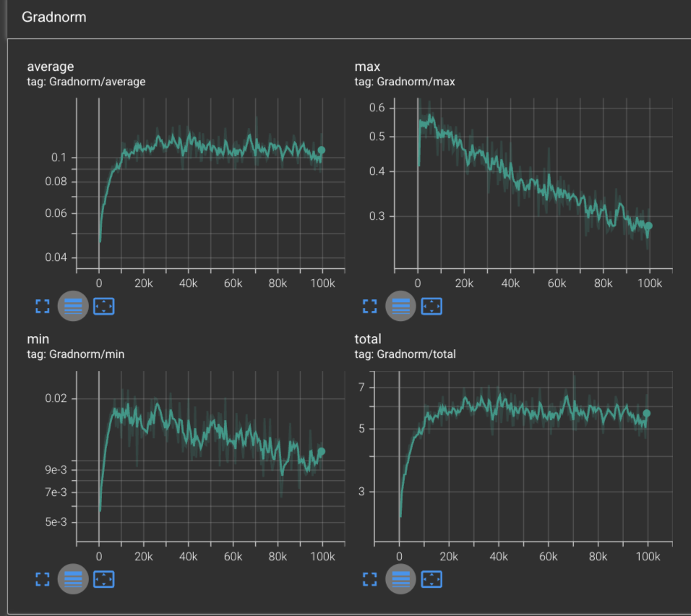Viewport: 691px width, 616px height.
Task: Click the 'tag: Gradnorm/total' label
Action: click(x=405, y=354)
